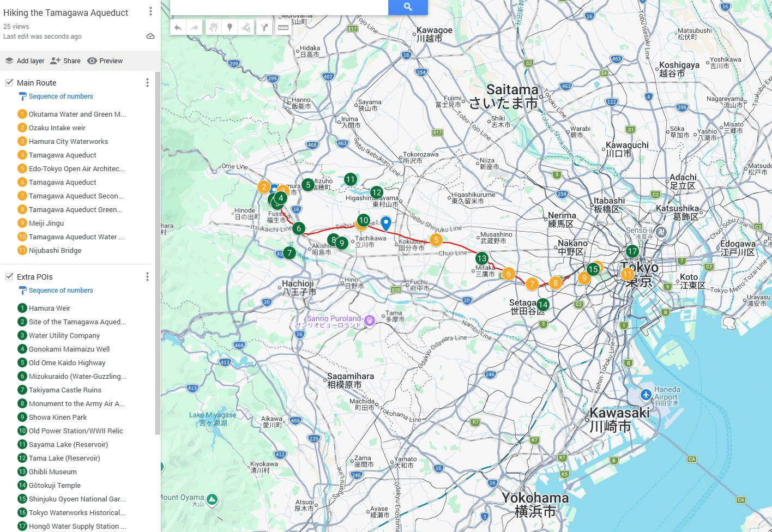Select the Draw a line tool
This screenshot has height=532, width=772.
[246, 27]
